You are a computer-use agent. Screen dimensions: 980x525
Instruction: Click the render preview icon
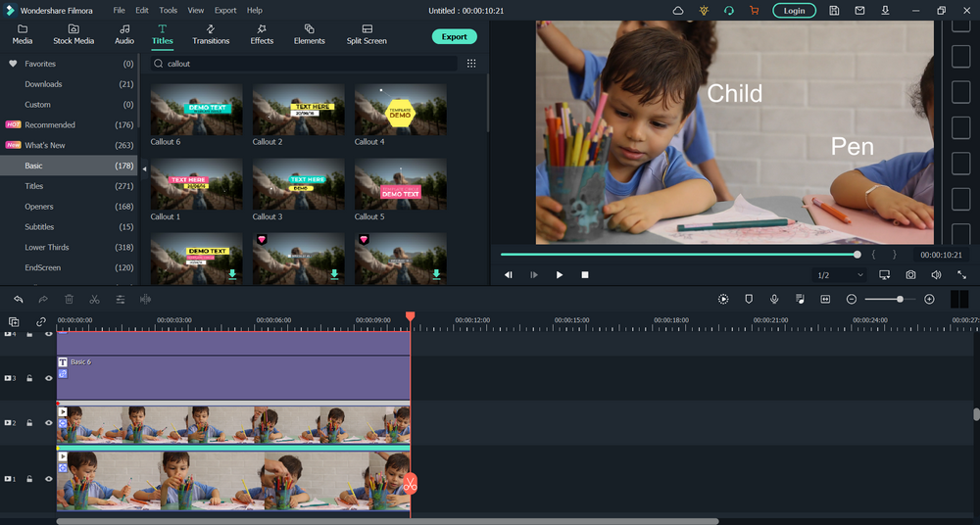click(723, 300)
